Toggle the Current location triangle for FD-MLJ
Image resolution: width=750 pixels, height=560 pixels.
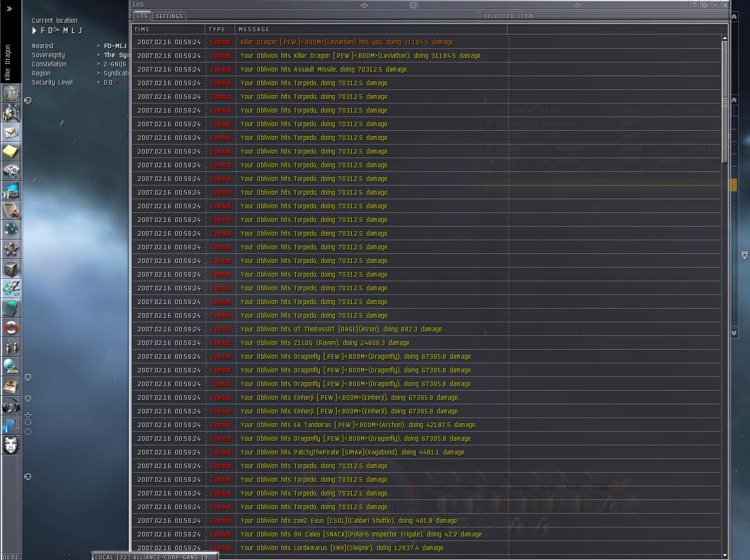[x=35, y=31]
